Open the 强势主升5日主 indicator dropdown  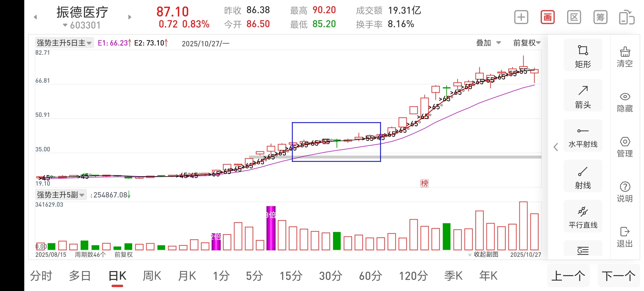[x=64, y=43]
